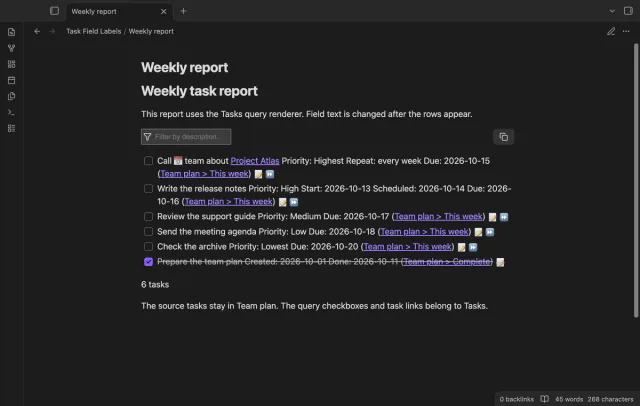Open Team plan link on Check the archive task
640x406 pixels.
(x=407, y=247)
